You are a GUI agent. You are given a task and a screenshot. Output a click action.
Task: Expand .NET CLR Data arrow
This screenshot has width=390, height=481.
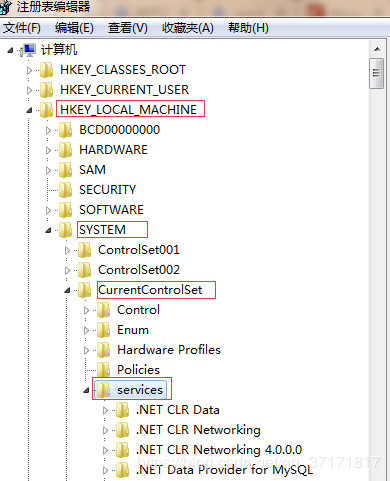click(105, 410)
